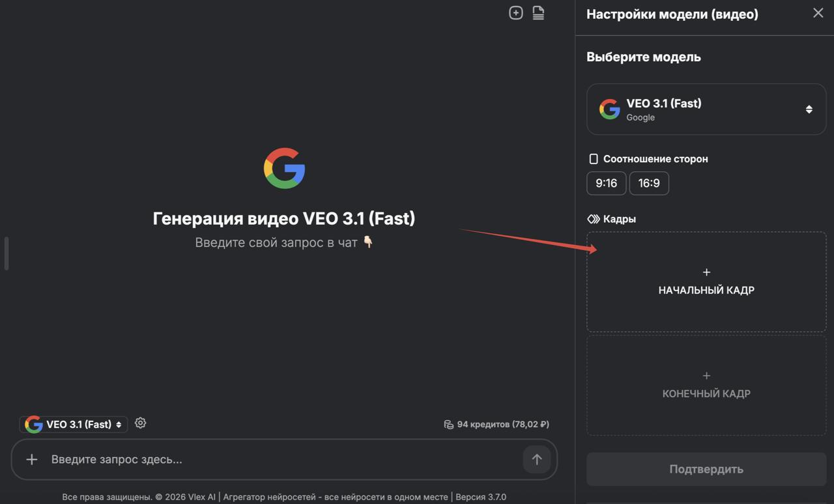Click the large Google logo in center
834x504 pixels.
pyautogui.click(x=284, y=168)
